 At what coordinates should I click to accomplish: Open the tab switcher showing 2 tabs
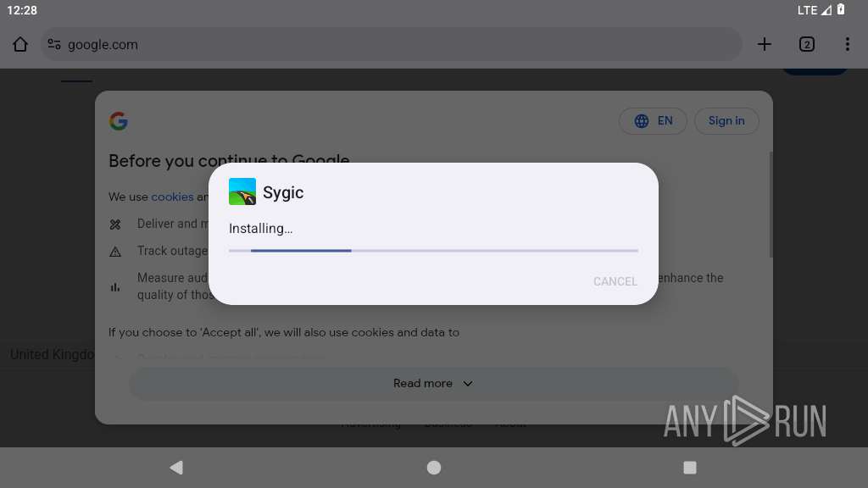[x=807, y=44]
